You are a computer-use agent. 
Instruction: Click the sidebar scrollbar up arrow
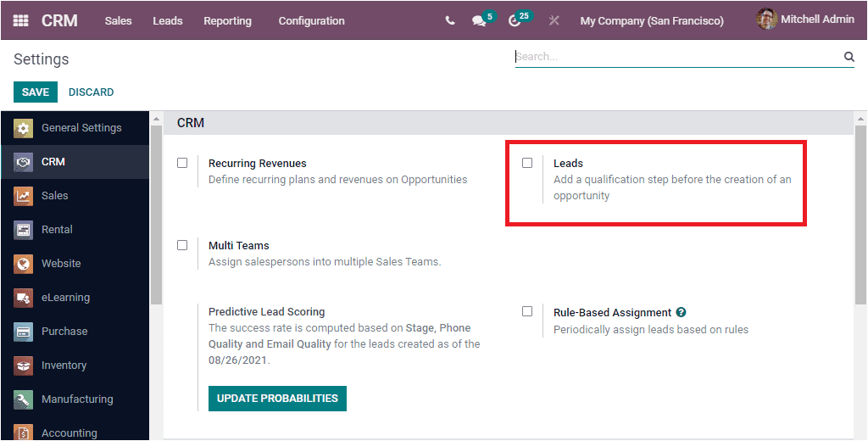156,119
